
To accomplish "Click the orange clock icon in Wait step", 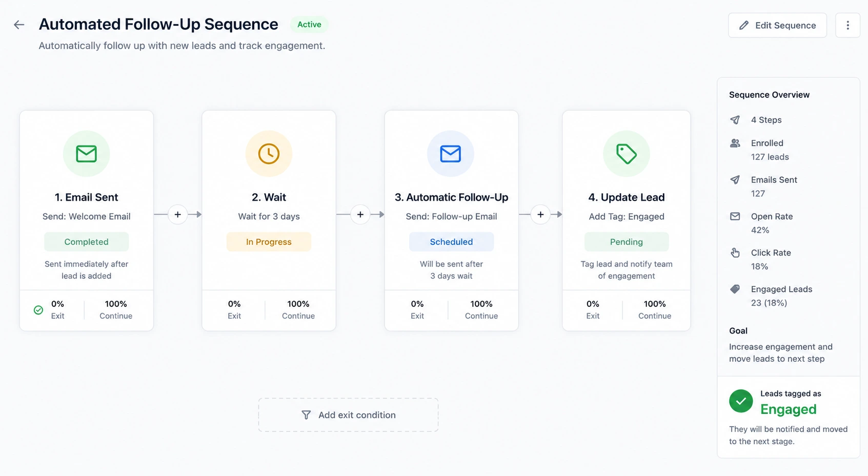I will [269, 154].
